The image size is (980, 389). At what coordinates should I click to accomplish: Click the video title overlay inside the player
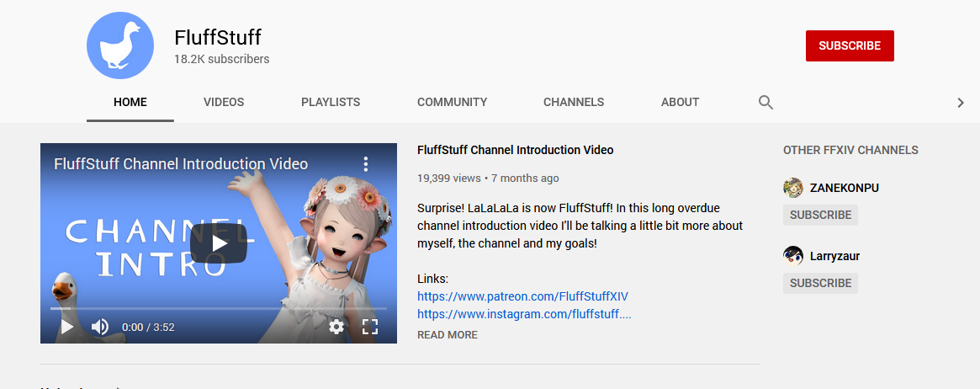[181, 164]
